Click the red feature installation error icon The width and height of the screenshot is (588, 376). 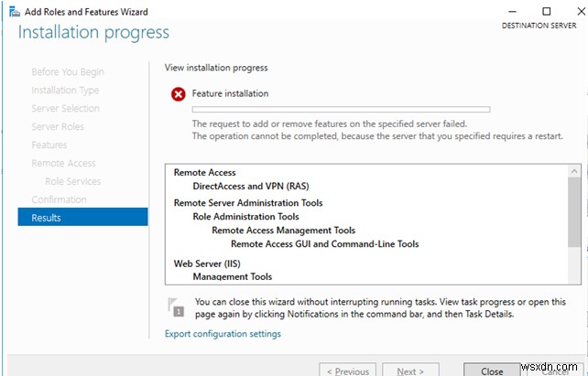click(x=177, y=93)
